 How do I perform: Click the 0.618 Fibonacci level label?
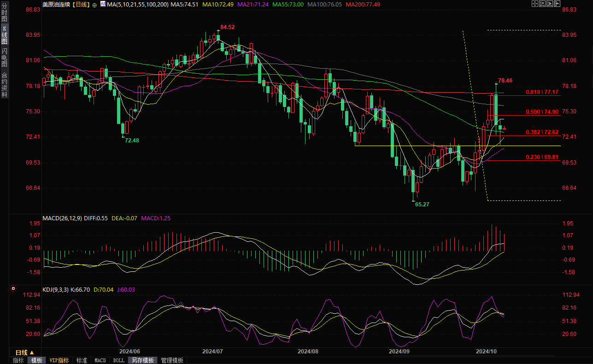(x=542, y=93)
